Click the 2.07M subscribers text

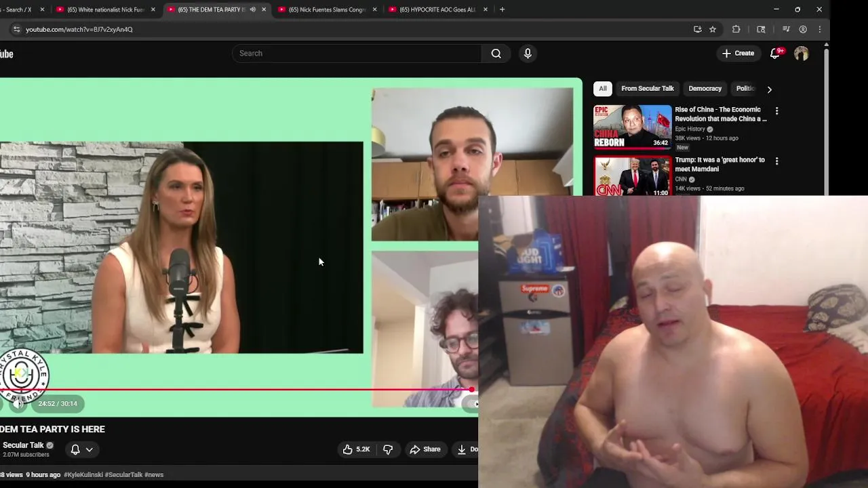click(26, 455)
